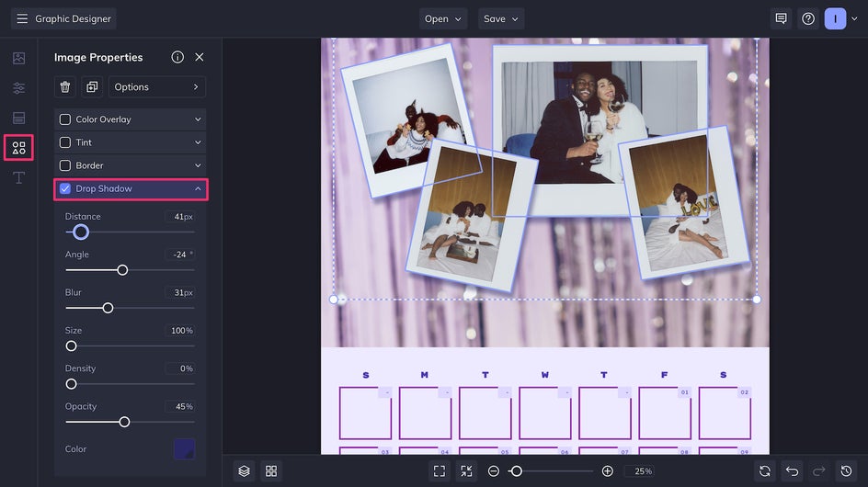
Task: Open the help question mark icon
Action: coord(808,18)
